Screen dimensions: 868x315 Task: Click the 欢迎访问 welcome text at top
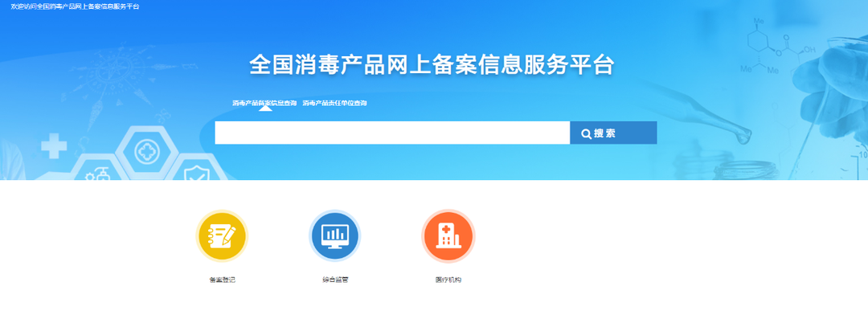click(x=75, y=6)
